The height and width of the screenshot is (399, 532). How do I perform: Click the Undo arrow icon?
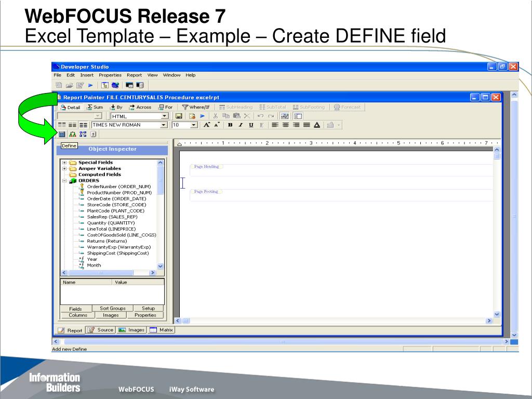point(260,116)
